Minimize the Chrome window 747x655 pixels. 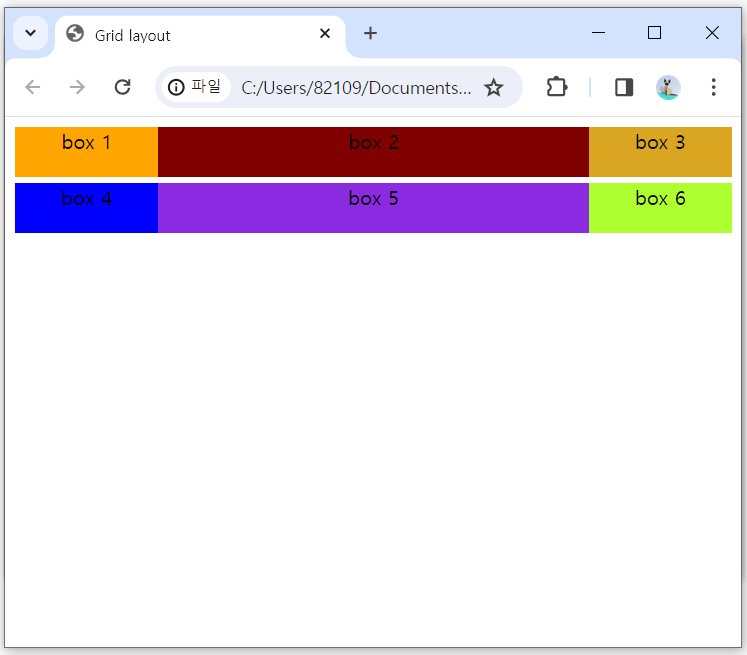point(598,33)
